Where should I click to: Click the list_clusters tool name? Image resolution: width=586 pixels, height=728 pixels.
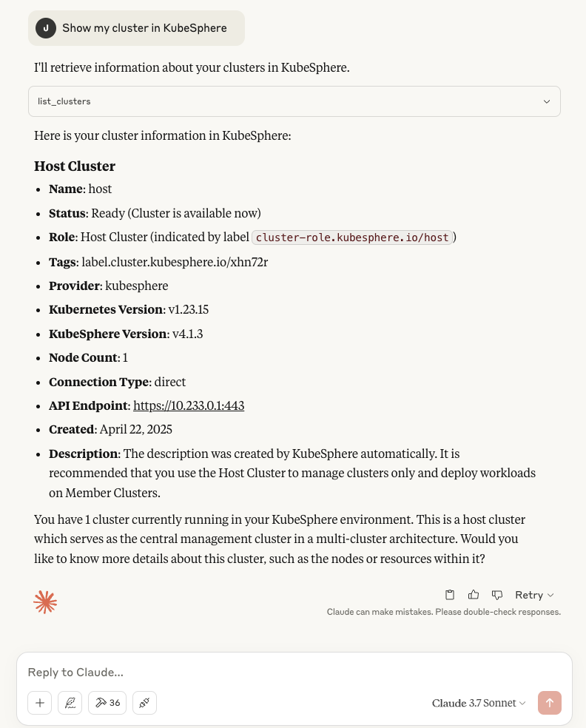tap(64, 101)
